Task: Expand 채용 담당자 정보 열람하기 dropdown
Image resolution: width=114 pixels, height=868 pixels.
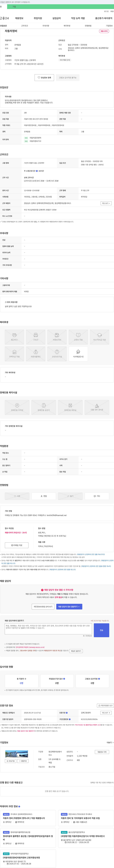Action: coord(69,607)
